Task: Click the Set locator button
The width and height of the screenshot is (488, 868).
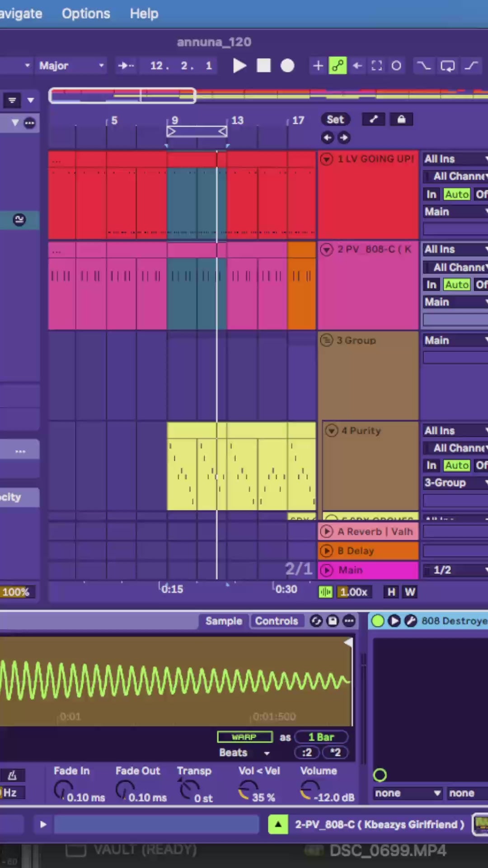Action: click(x=335, y=119)
